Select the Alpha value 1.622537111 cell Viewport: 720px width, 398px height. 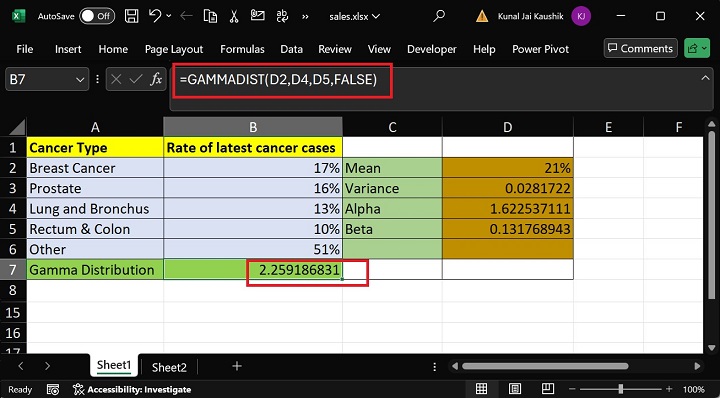[x=507, y=209]
